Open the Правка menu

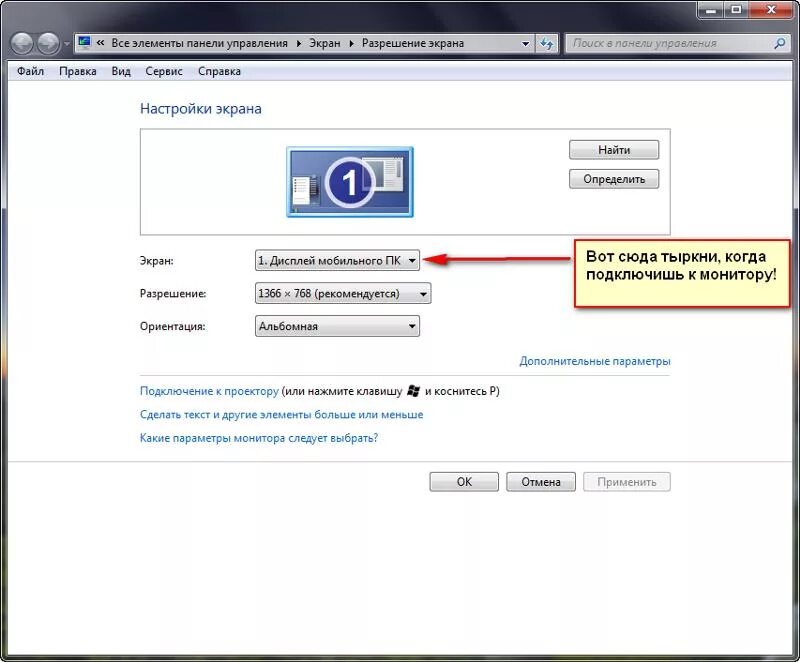pyautogui.click(x=78, y=71)
